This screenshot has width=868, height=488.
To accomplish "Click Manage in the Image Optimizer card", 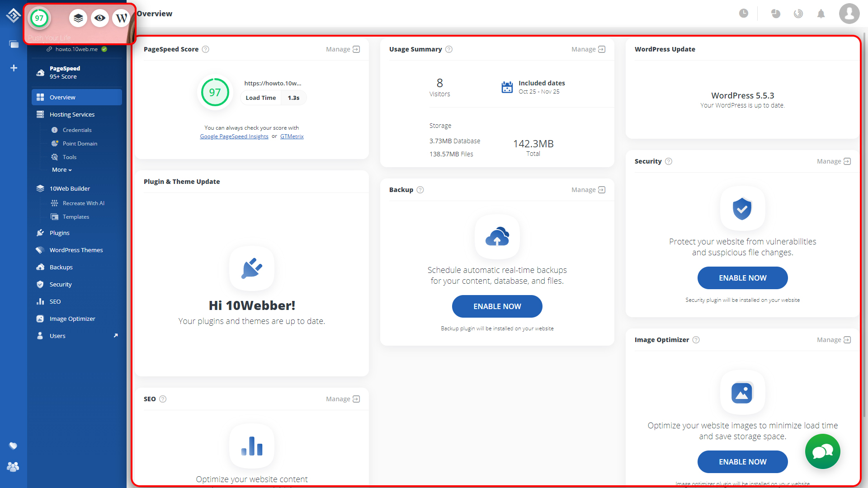I will pos(834,340).
